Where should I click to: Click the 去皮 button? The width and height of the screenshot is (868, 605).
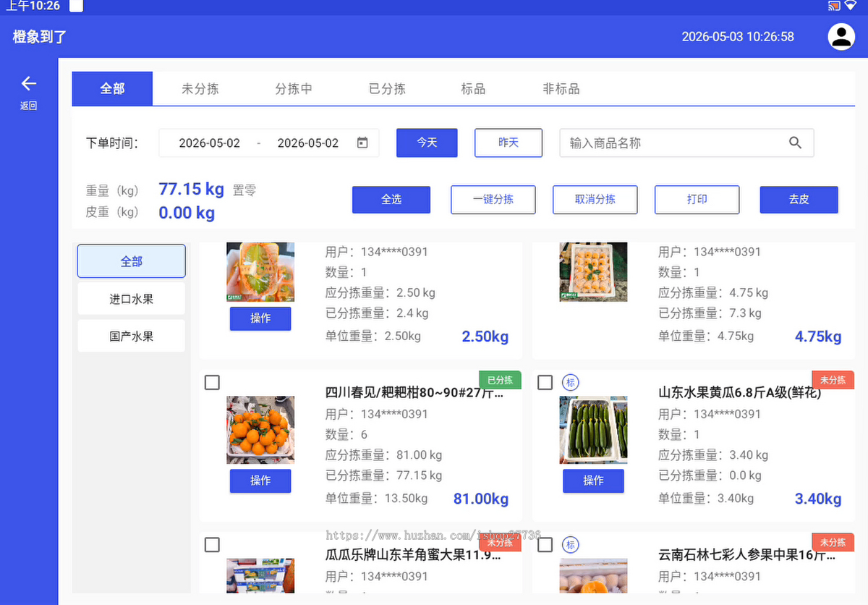799,200
